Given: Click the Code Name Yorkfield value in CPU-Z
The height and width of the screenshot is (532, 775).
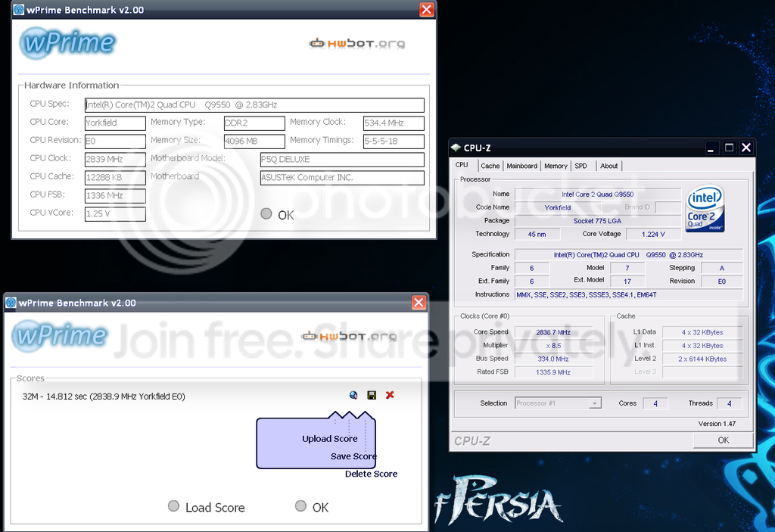Looking at the screenshot, I should pyautogui.click(x=558, y=207).
